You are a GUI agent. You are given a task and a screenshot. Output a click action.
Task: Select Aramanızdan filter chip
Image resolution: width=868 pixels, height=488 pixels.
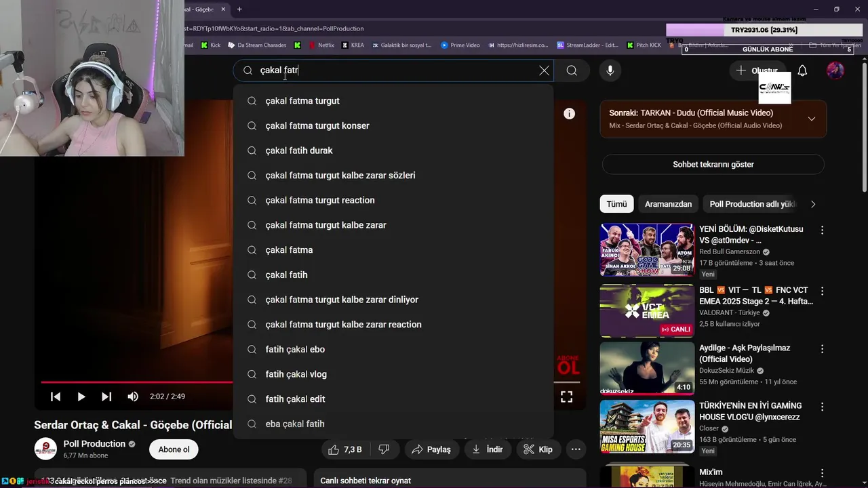(x=668, y=204)
